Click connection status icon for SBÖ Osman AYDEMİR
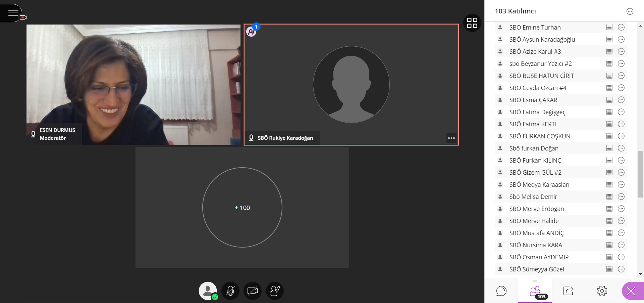The height and width of the screenshot is (303, 644). click(609, 257)
